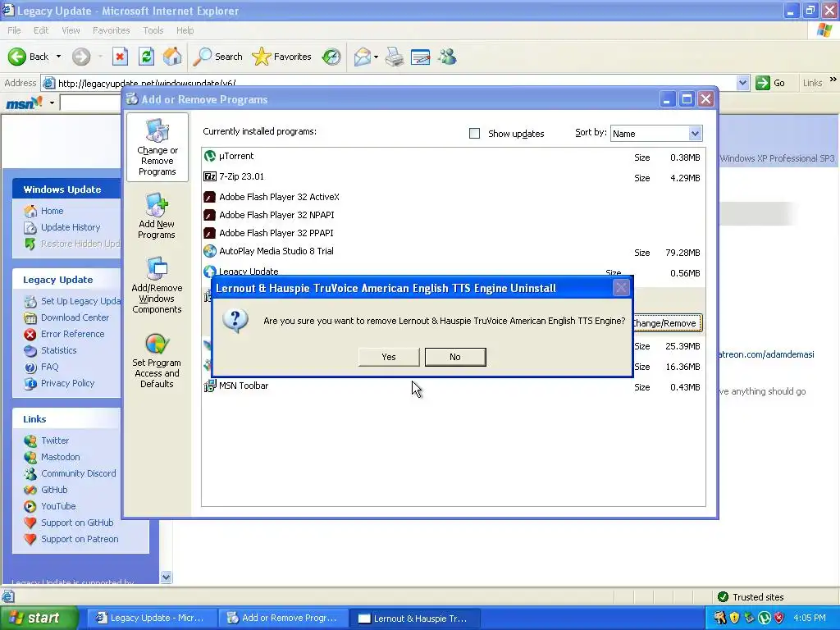Screen dimensions: 840x630
Task: Open the File menu
Action: click(x=14, y=30)
